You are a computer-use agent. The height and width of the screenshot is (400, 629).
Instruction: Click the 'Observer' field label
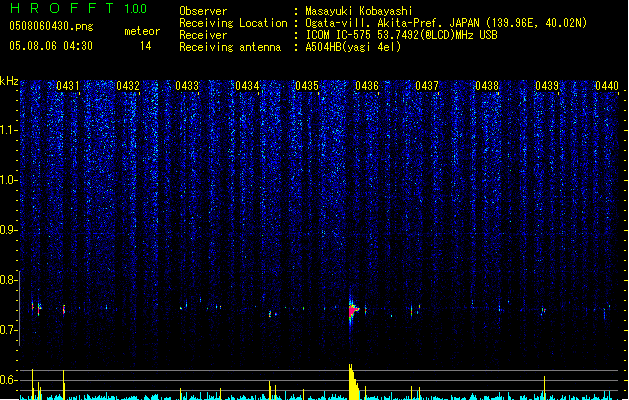203,11
